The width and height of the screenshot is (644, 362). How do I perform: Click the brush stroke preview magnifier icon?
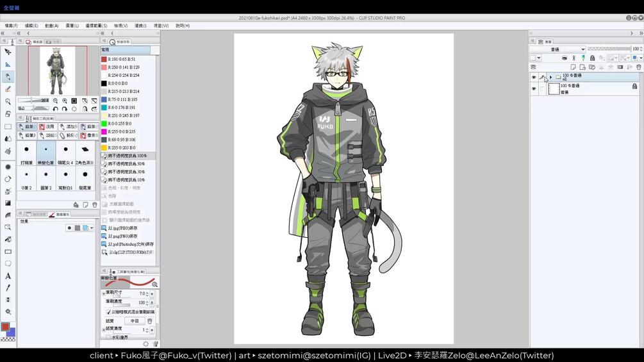coord(155,284)
